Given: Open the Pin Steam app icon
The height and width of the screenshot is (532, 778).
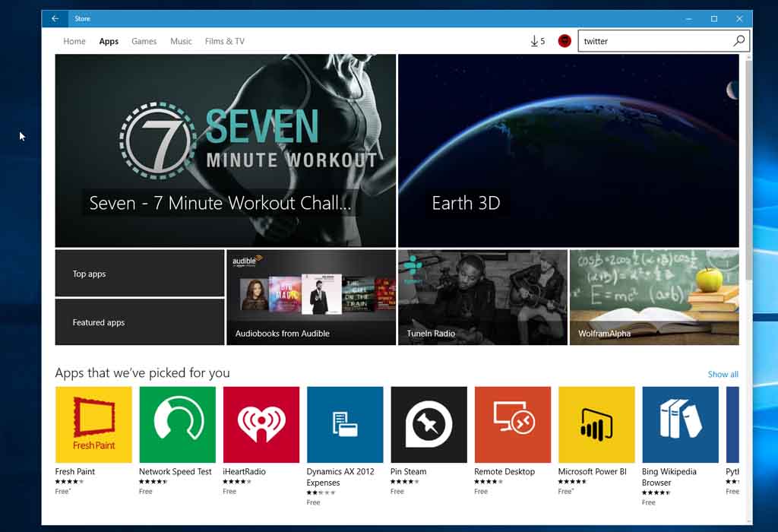Looking at the screenshot, I should click(x=429, y=424).
